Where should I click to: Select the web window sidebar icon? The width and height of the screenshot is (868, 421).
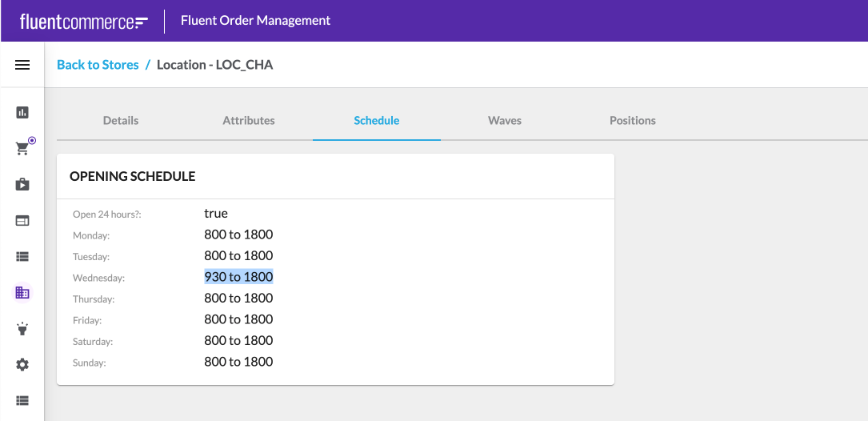(x=22, y=221)
